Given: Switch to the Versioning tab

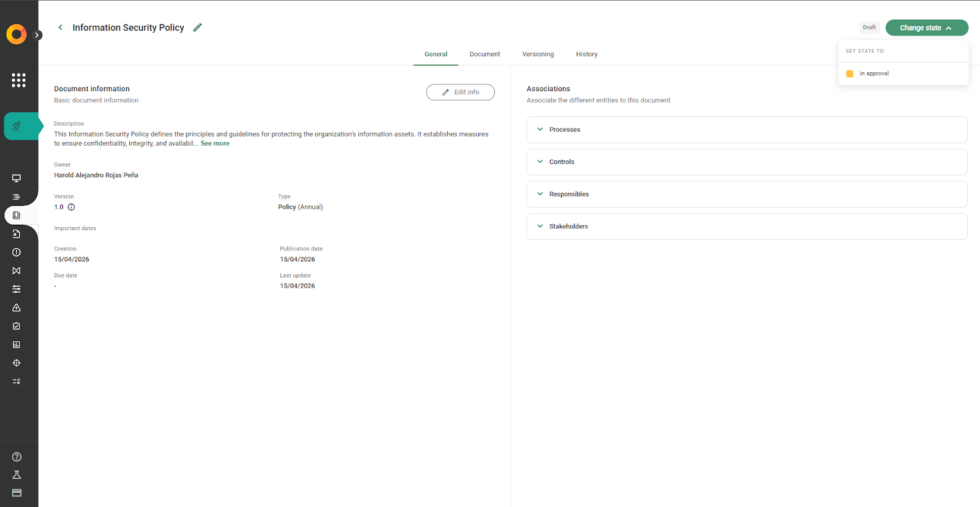Looking at the screenshot, I should (x=538, y=54).
